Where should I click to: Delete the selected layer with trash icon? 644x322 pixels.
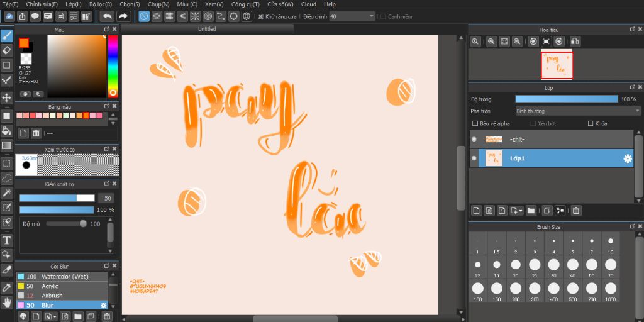576,211
